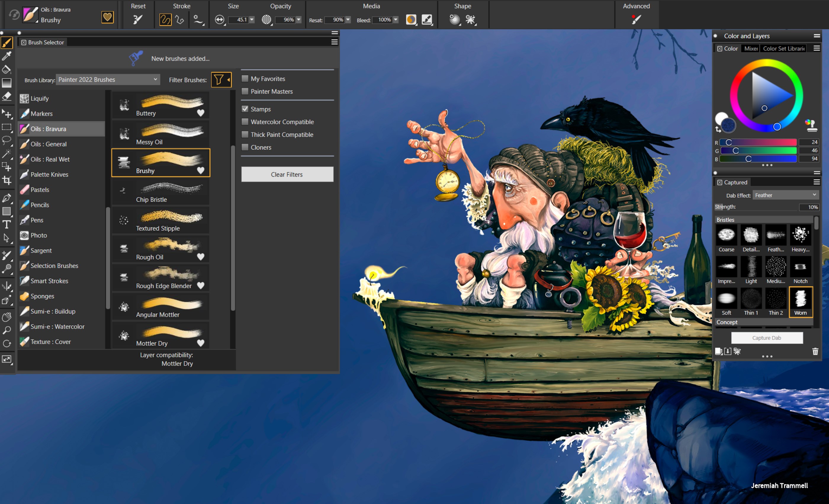Click the Capture Dab button
This screenshot has width=829, height=504.
(767, 338)
